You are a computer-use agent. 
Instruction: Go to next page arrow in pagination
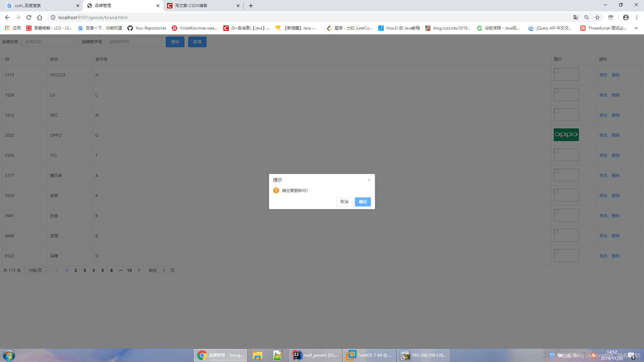(139, 270)
